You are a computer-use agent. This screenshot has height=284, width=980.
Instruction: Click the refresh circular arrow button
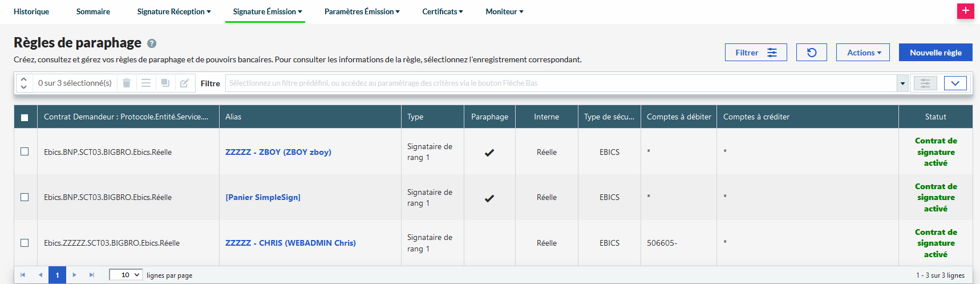(812, 53)
